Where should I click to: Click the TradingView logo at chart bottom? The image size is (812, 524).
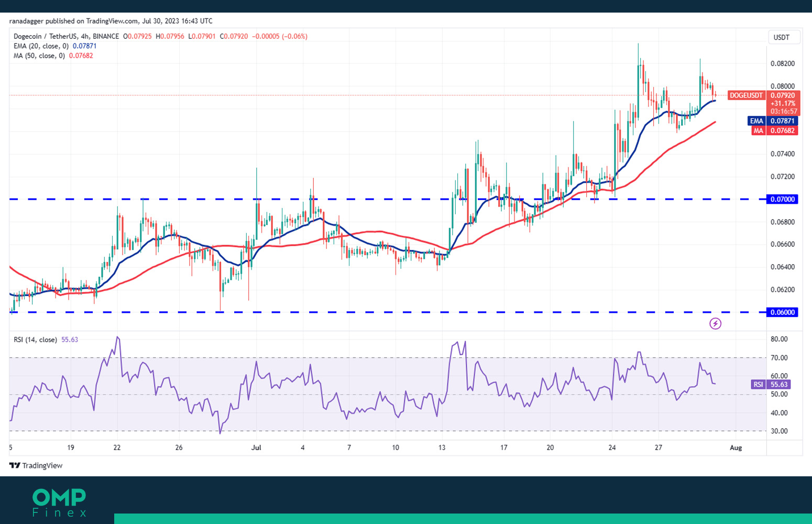(x=36, y=465)
